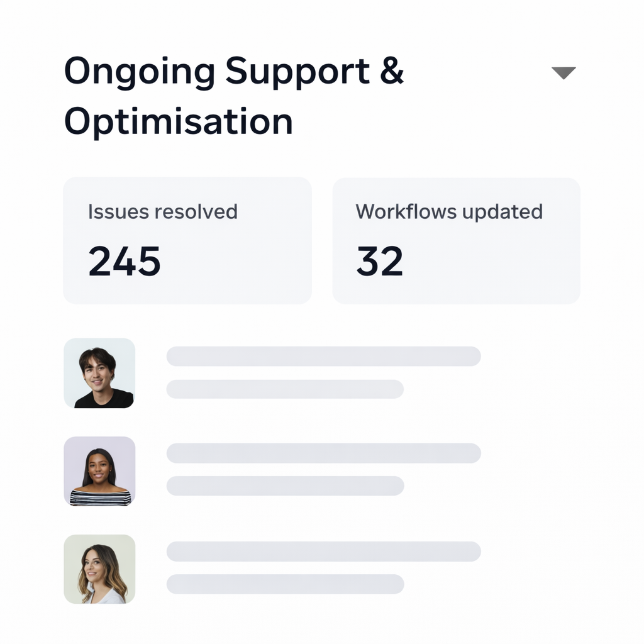Click the second list row's short placeholder bar
The width and height of the screenshot is (644, 644).
(x=285, y=486)
